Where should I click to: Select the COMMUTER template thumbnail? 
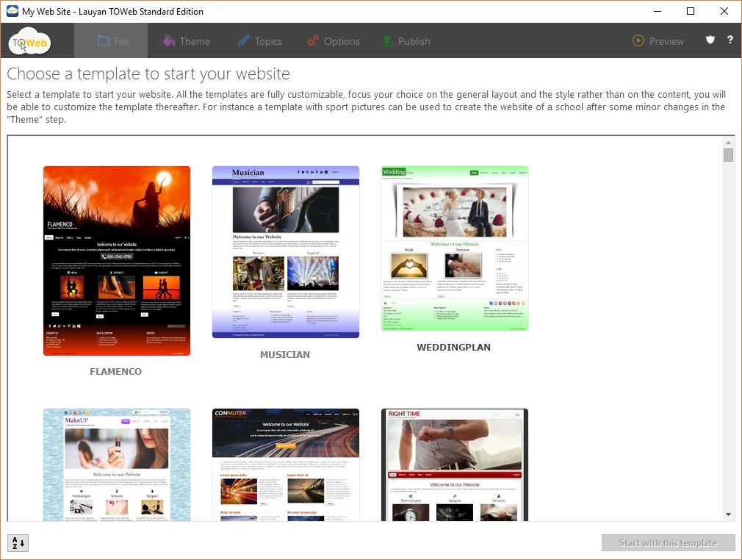(286, 465)
